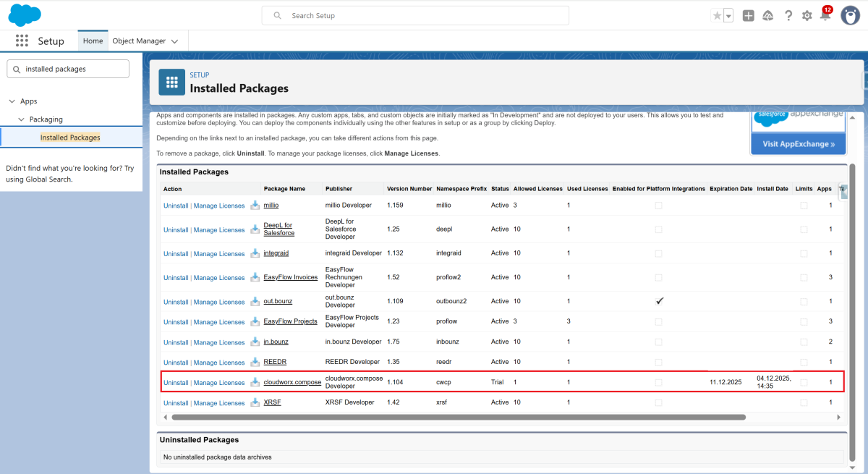Click the download icon beside cloudworx.compose

(255, 382)
